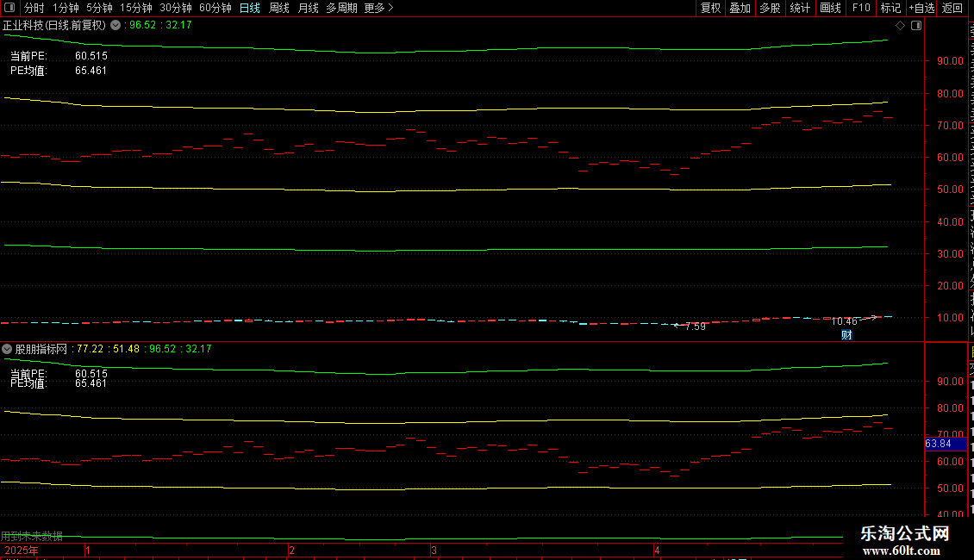Viewport: 974px width, 560px height.
Task: Toggle the side panel icon in main chart corner
Action: [916, 26]
